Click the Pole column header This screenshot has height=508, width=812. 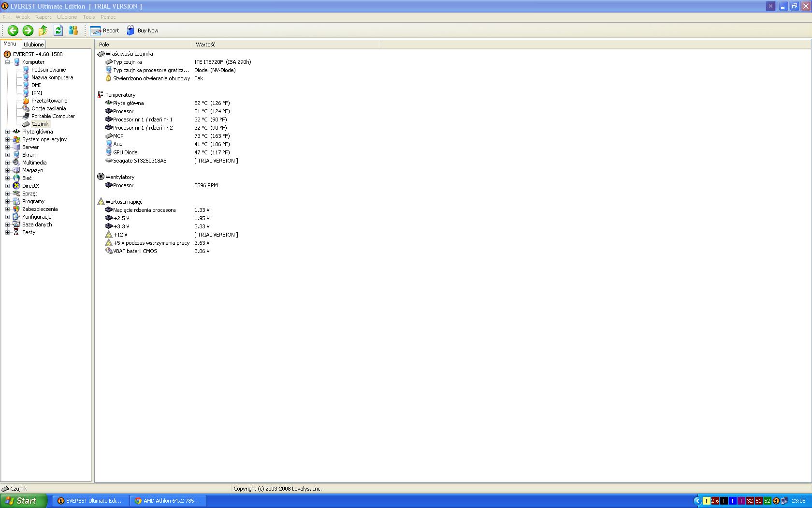point(143,45)
